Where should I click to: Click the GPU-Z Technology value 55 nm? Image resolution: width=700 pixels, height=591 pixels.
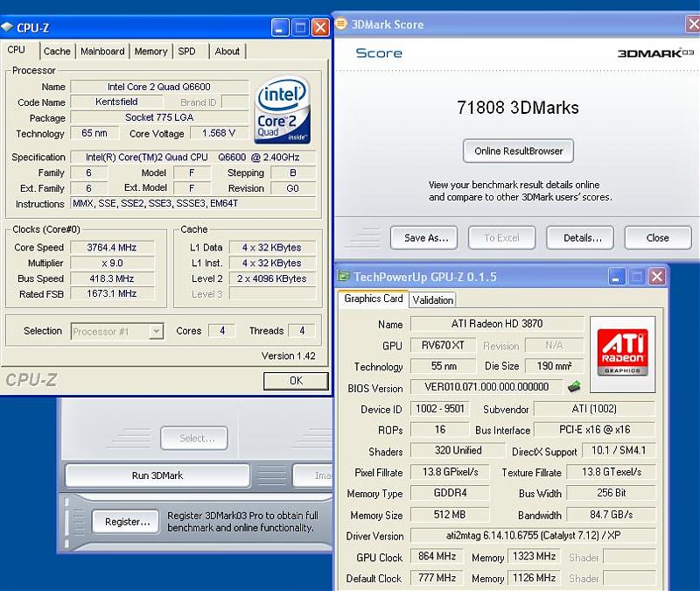pyautogui.click(x=443, y=366)
